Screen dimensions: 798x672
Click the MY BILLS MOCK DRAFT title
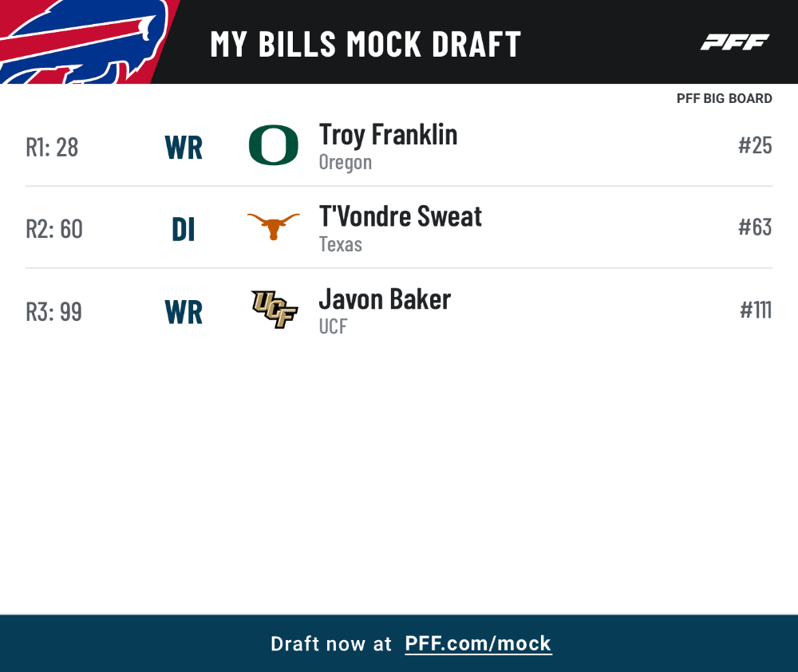coord(365,44)
